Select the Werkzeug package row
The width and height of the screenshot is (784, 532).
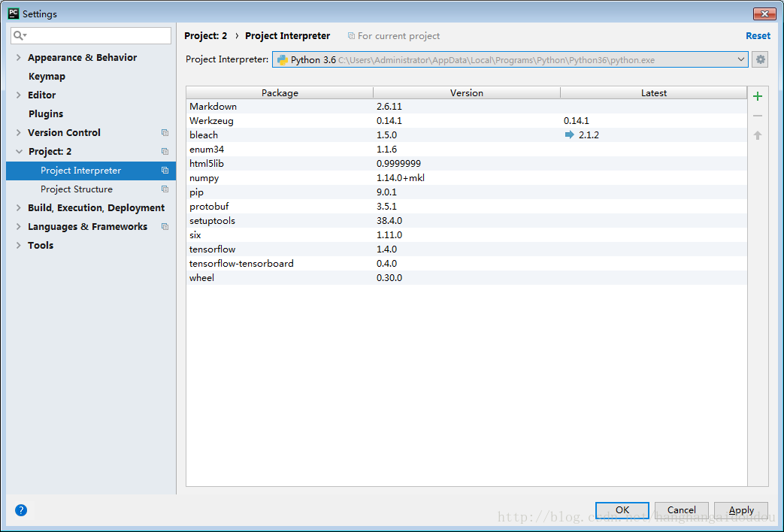coord(467,120)
